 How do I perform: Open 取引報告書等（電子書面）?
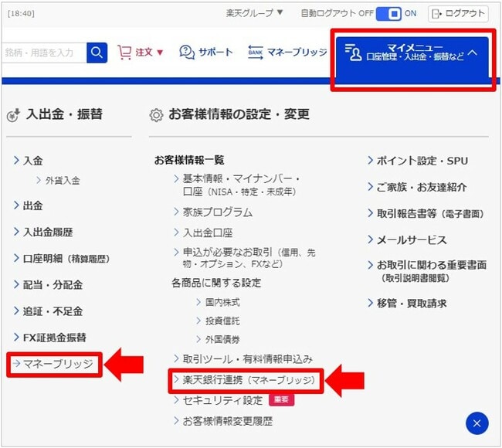tap(429, 214)
